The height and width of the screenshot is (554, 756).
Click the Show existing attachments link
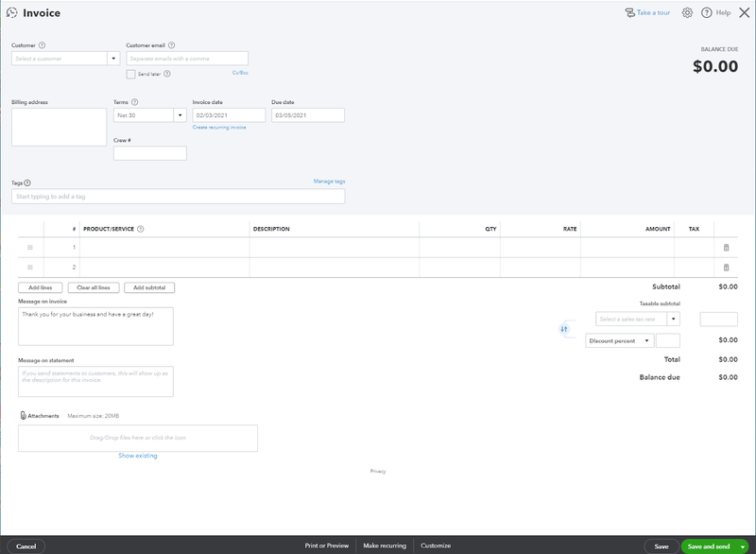pos(138,456)
